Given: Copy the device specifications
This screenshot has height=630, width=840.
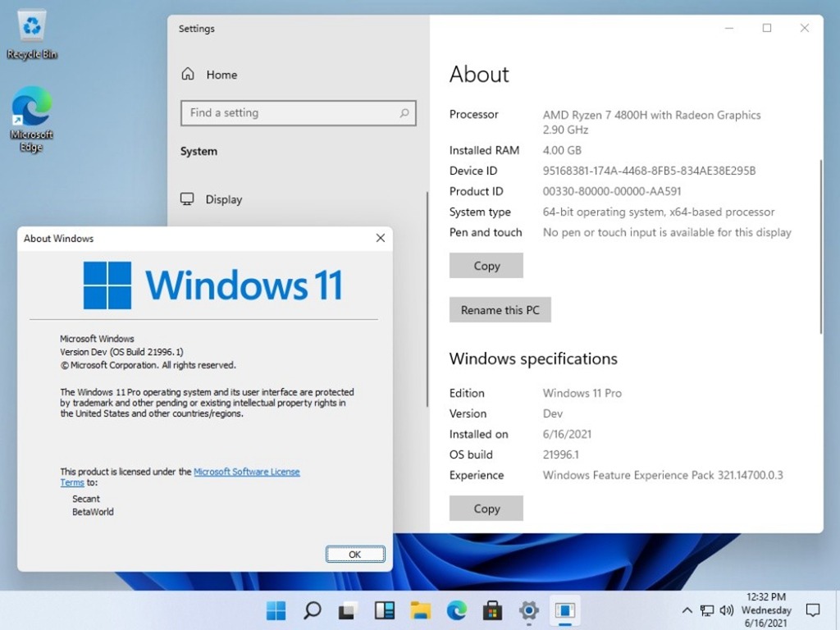Looking at the screenshot, I should (486, 266).
